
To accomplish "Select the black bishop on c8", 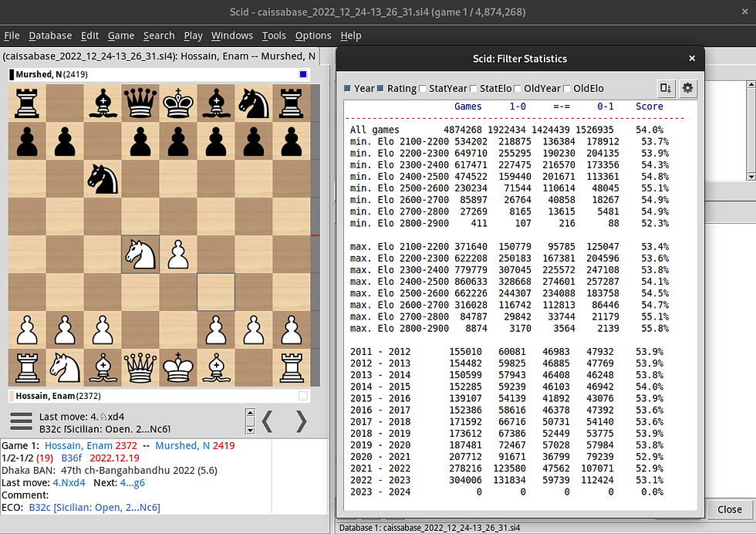I will (x=103, y=103).
